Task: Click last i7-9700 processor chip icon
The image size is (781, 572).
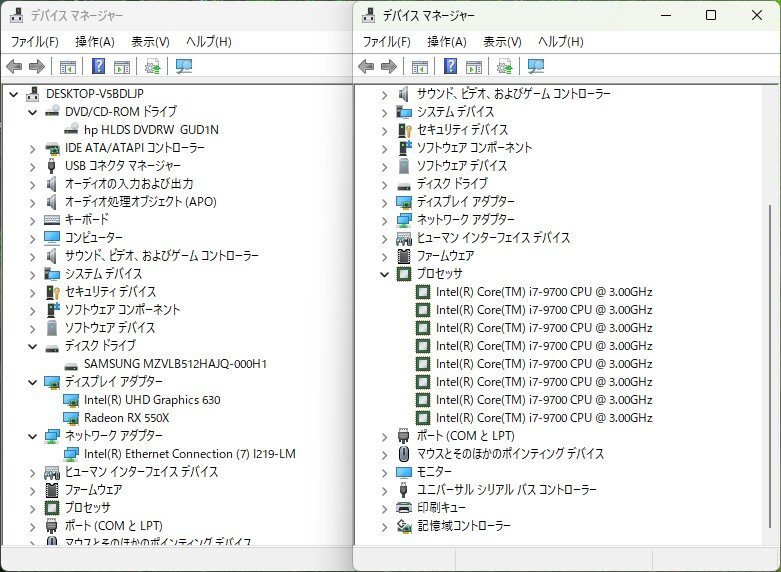Action: click(x=423, y=418)
